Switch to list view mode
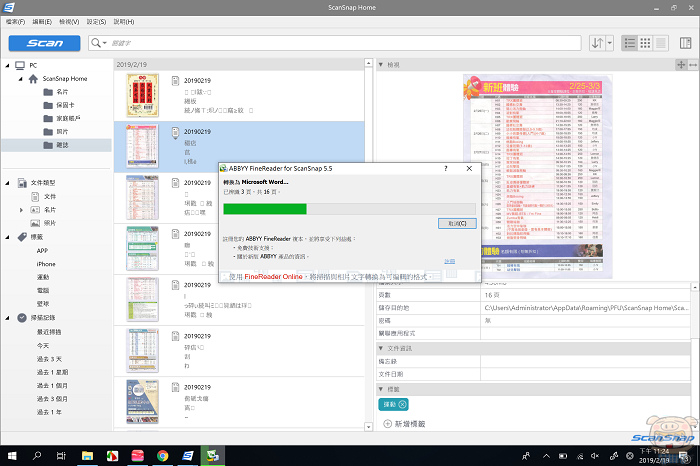700x466 pixels. 631,43
